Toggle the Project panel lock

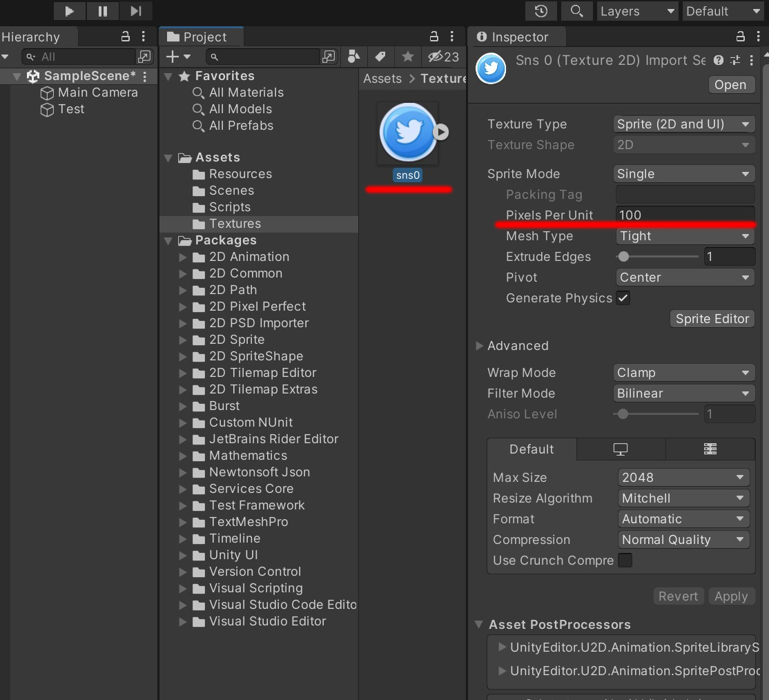(434, 37)
